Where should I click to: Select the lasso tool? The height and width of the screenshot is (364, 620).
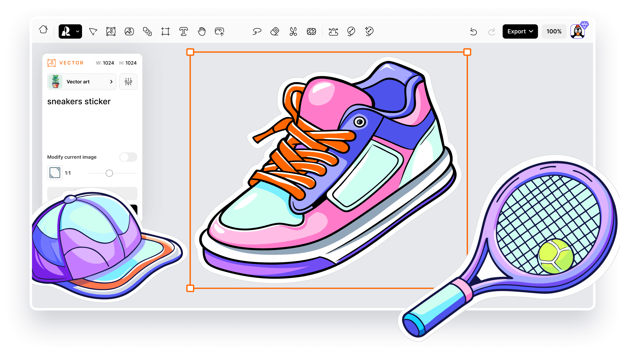click(x=257, y=31)
